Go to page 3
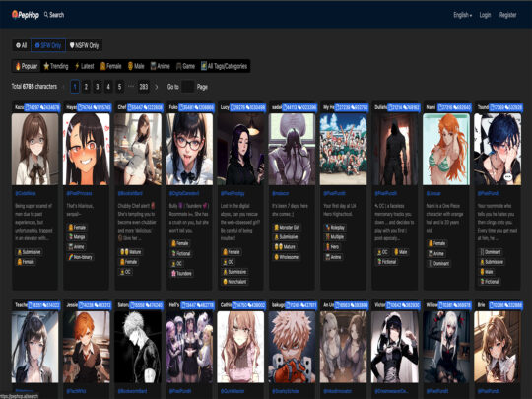Image resolution: width=532 pixels, height=399 pixels. point(97,87)
